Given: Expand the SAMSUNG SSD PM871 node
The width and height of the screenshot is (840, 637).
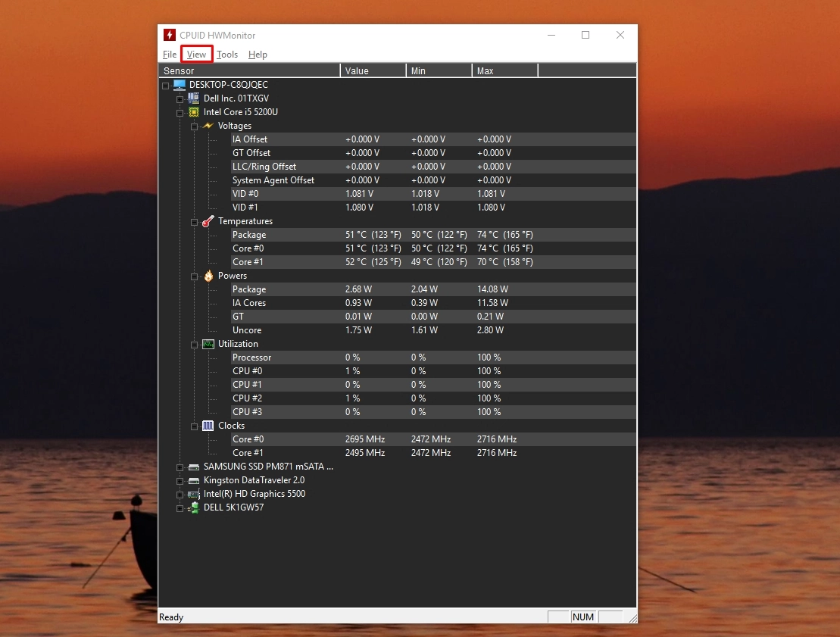Looking at the screenshot, I should click(x=180, y=467).
